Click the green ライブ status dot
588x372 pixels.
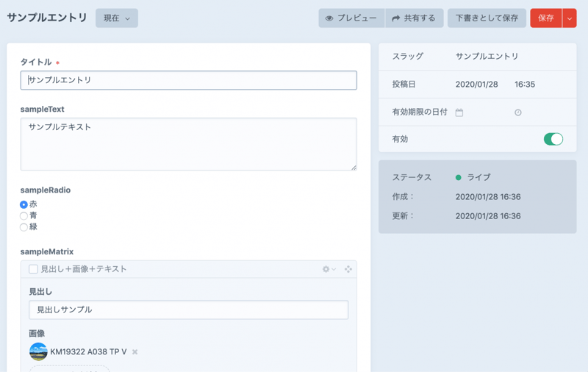(459, 177)
